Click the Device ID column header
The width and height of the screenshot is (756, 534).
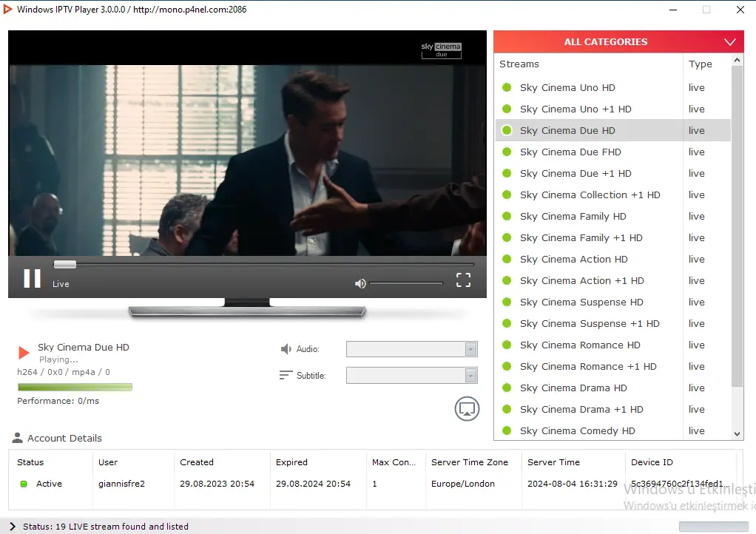[x=652, y=462]
